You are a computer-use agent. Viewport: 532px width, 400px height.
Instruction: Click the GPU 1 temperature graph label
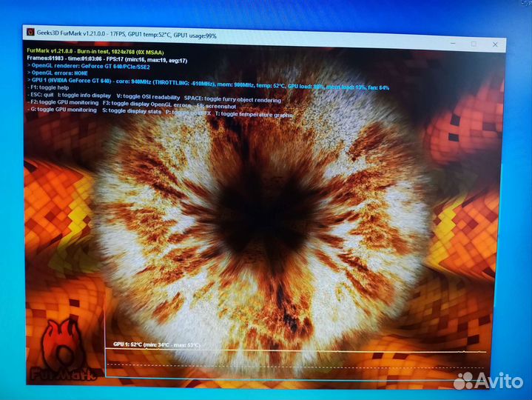click(x=156, y=345)
